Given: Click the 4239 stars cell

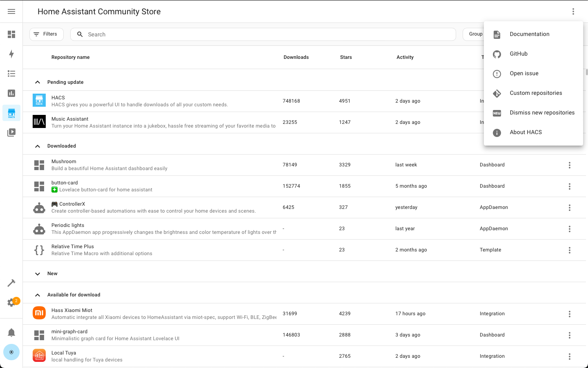Looking at the screenshot, I should [345, 314].
